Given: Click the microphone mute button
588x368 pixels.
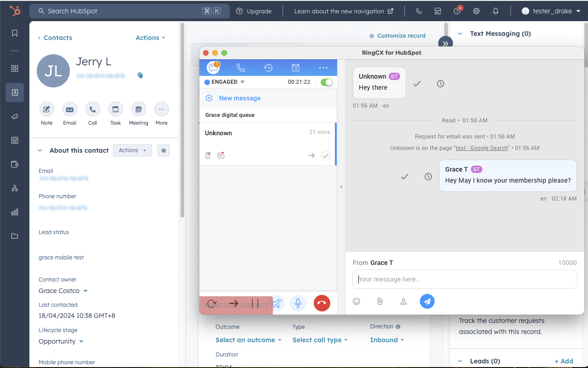Looking at the screenshot, I should coord(298,303).
